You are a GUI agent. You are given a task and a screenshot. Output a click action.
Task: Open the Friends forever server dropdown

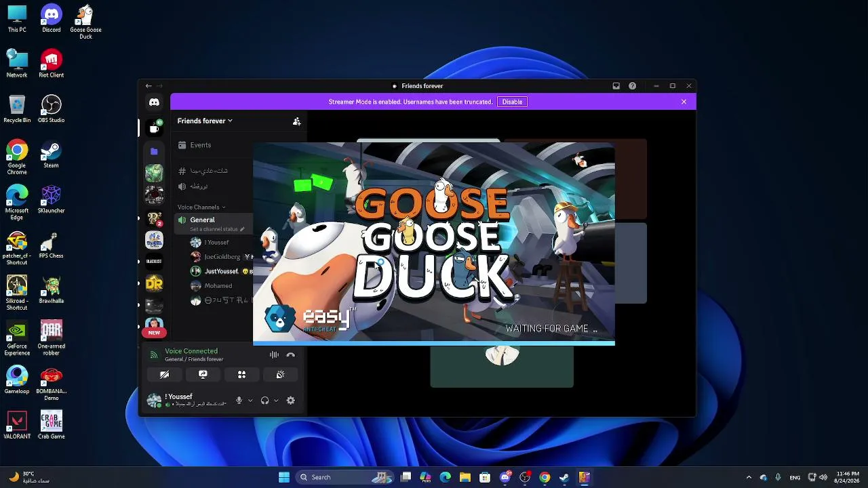[205, 121]
